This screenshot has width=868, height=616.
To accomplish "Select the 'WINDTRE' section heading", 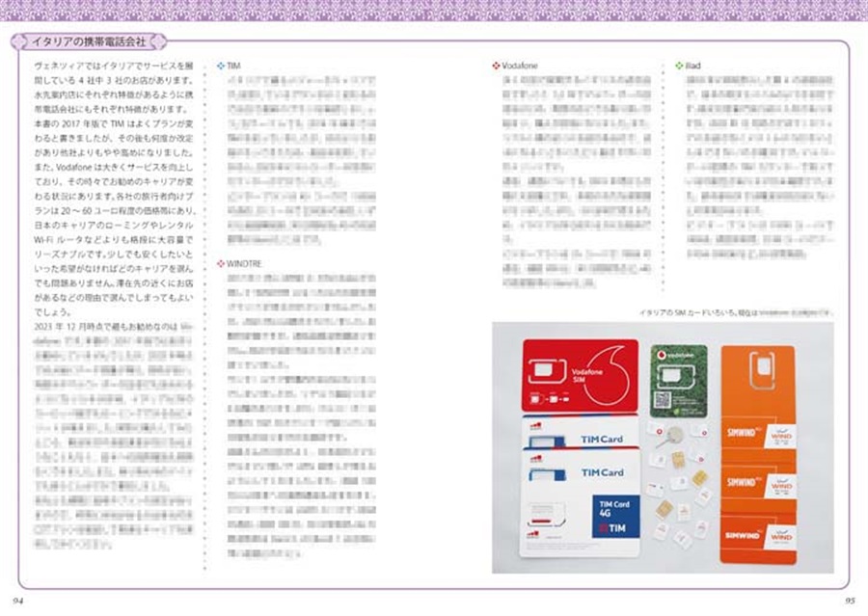I will point(244,264).
